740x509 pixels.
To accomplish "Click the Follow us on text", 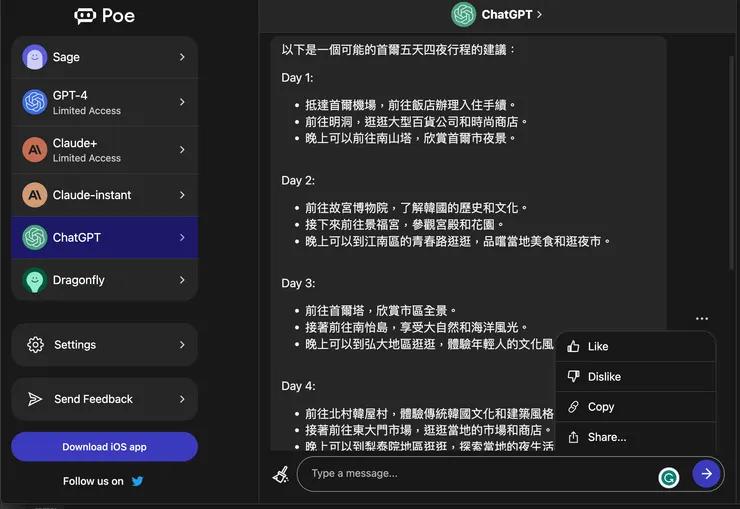I will [x=93, y=481].
